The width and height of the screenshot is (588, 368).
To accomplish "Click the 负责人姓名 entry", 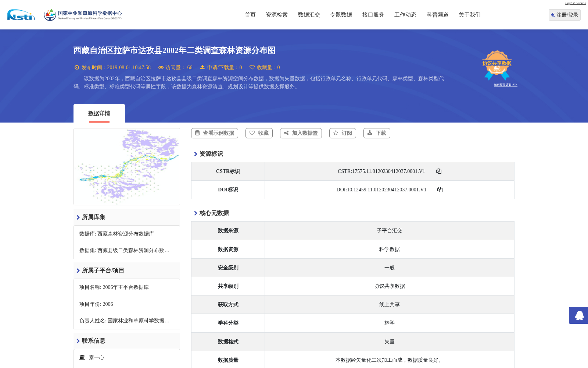I will click(x=124, y=321).
